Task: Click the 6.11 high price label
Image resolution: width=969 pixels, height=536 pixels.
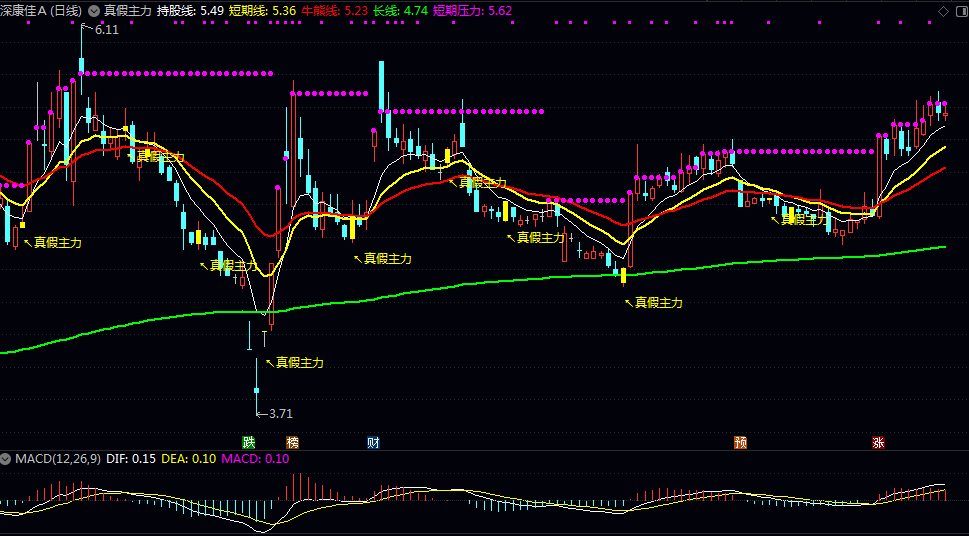Action: [107, 30]
